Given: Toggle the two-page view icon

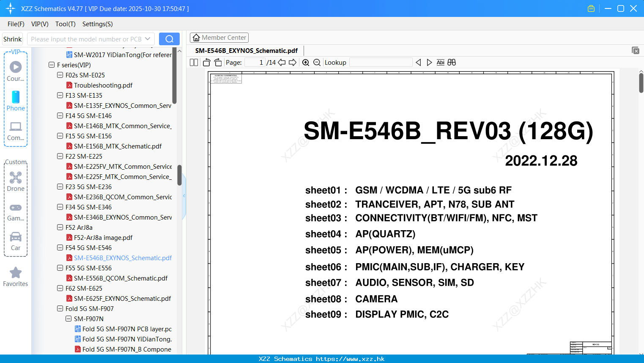Looking at the screenshot, I should coord(194,63).
